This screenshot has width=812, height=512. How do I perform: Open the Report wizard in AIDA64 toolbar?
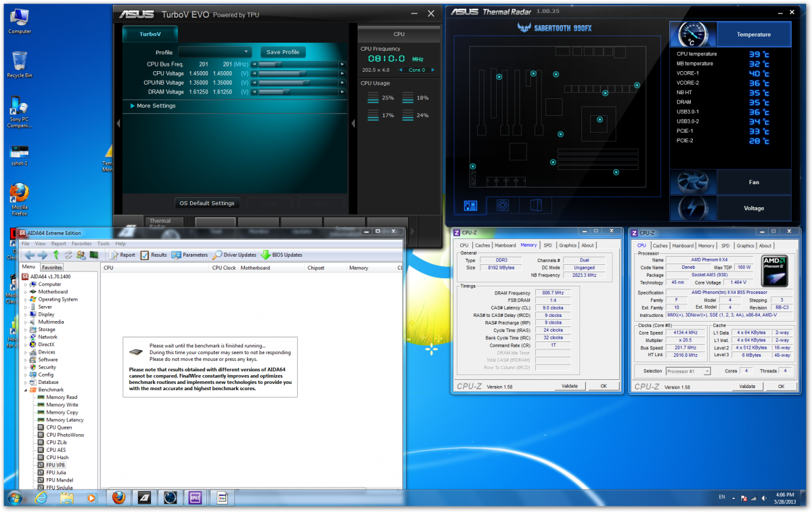point(121,255)
